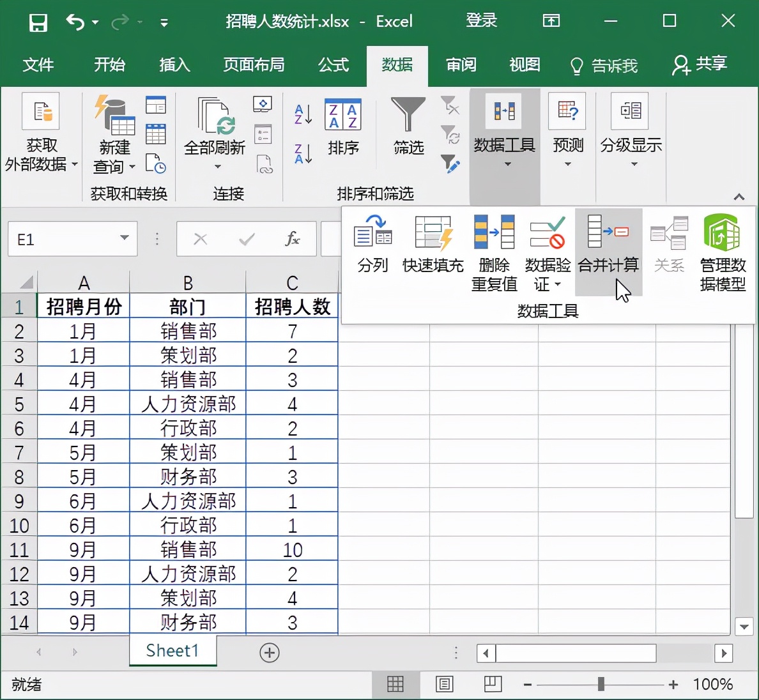759x700 pixels.
Task: Click the Ribbon Display Options icon
Action: tap(551, 21)
